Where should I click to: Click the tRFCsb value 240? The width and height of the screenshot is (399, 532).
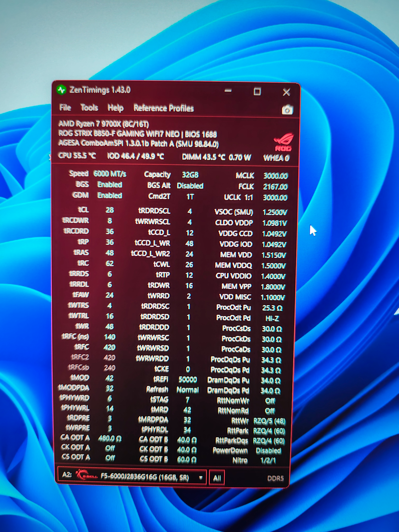pyautogui.click(x=110, y=368)
